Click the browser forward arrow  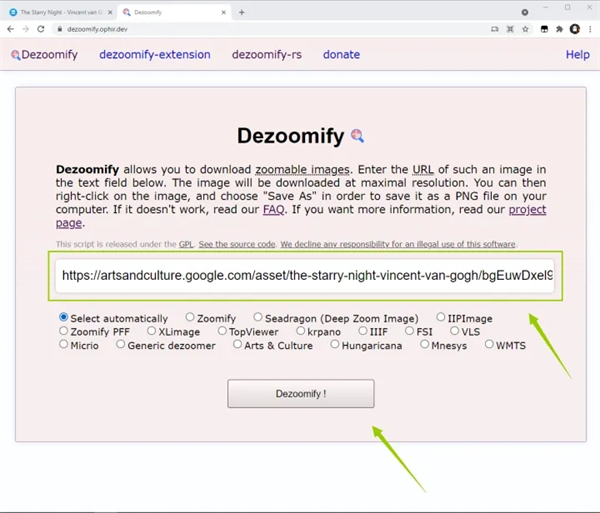pyautogui.click(x=26, y=29)
